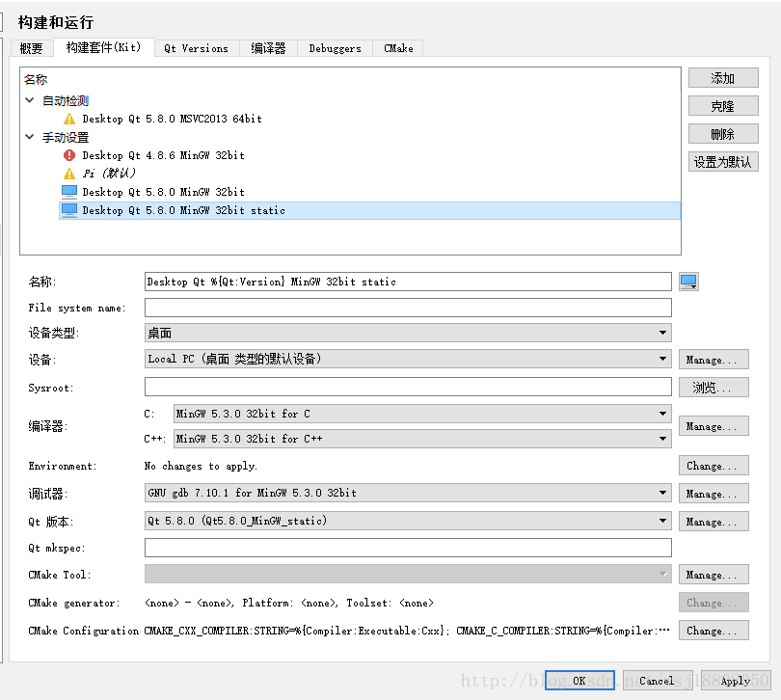The image size is (781, 700).
Task: Click the File system name input field
Action: pos(407,308)
